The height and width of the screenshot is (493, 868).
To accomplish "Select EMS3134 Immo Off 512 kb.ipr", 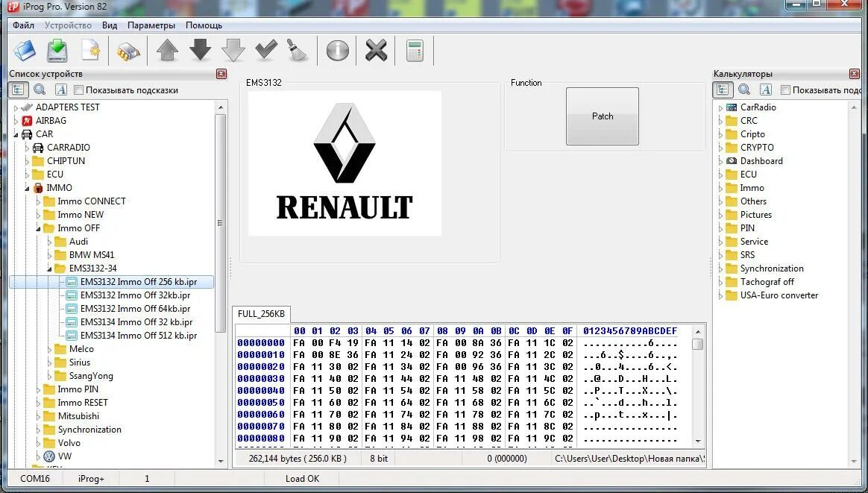I will click(139, 336).
